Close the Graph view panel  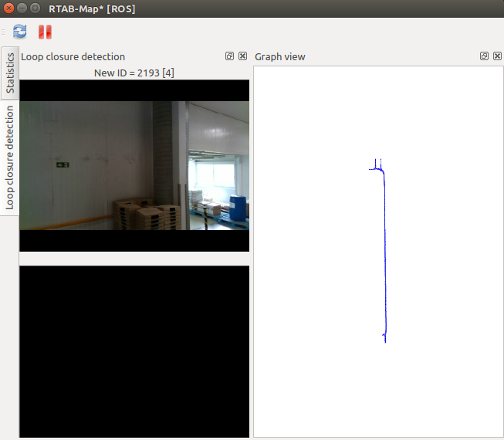496,56
